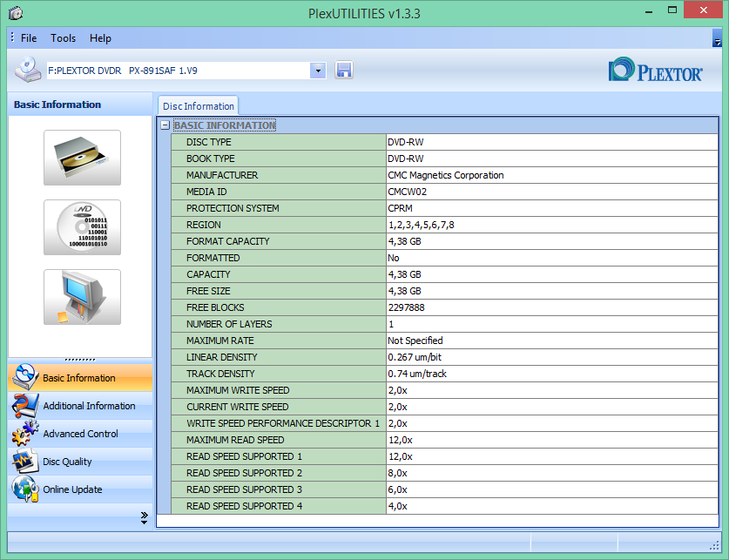Image resolution: width=729 pixels, height=560 pixels.
Task: Select the disc with binary data icon
Action: pyautogui.click(x=82, y=227)
